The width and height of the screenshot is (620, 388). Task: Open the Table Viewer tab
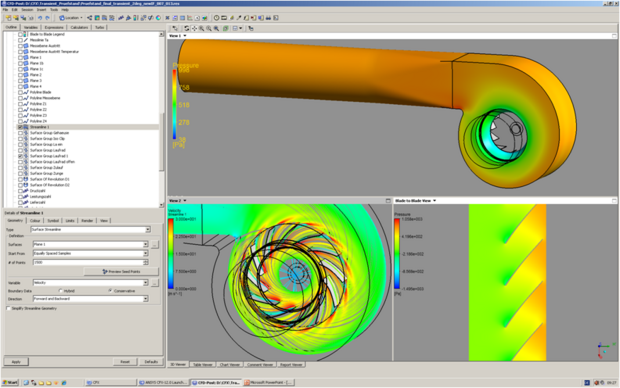tap(203, 365)
